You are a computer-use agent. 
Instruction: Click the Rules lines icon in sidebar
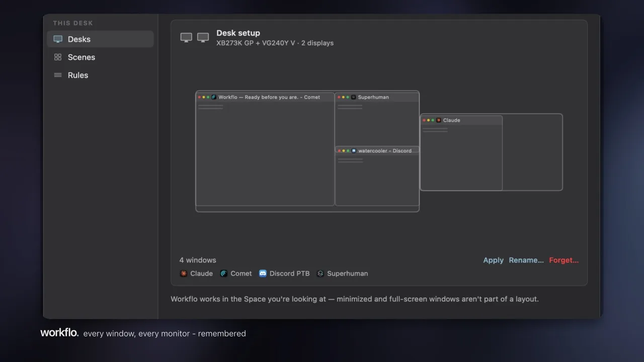(58, 75)
